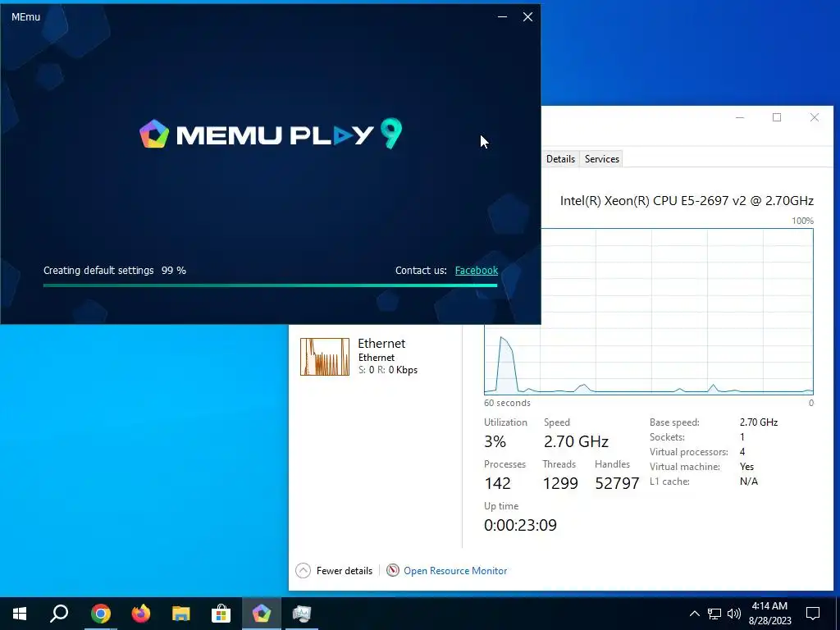Image resolution: width=840 pixels, height=630 pixels.
Task: Click the Virtual processors value 4
Action: coord(742,452)
